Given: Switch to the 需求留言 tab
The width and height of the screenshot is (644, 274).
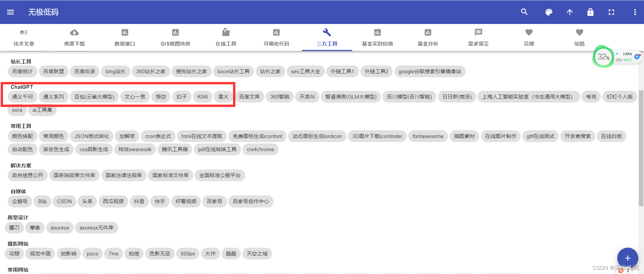Looking at the screenshot, I should [479, 37].
